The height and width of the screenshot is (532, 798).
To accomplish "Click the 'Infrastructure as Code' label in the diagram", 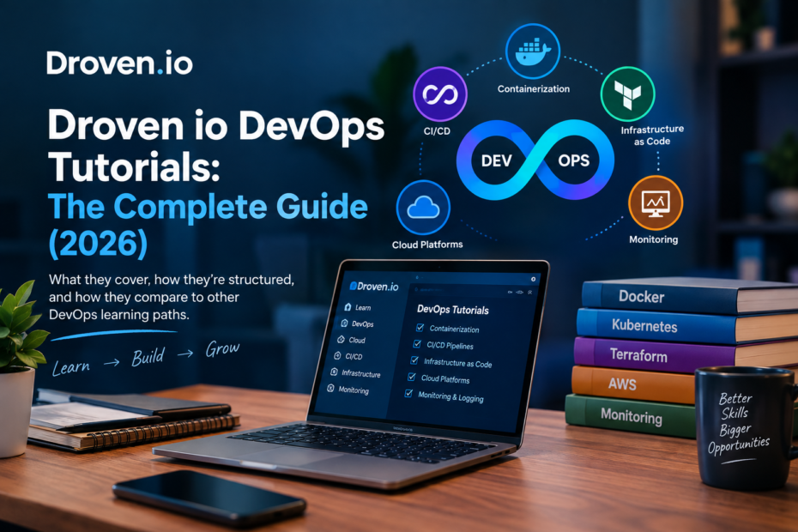I will (652, 136).
